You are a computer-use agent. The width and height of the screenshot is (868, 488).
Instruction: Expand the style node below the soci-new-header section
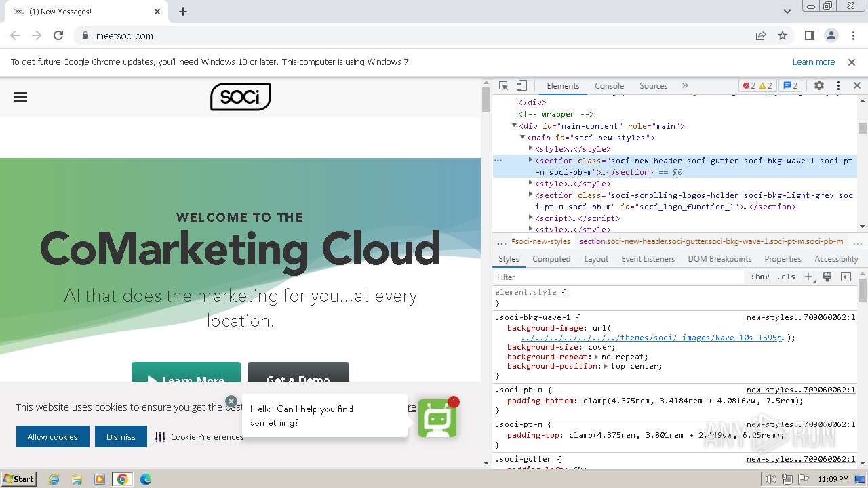point(531,183)
